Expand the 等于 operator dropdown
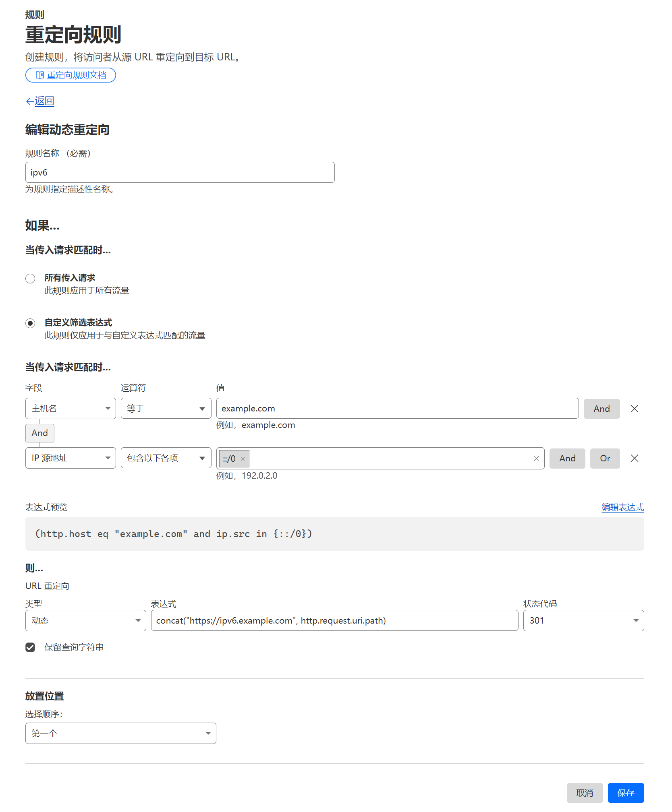This screenshot has height=812, width=672. [166, 409]
